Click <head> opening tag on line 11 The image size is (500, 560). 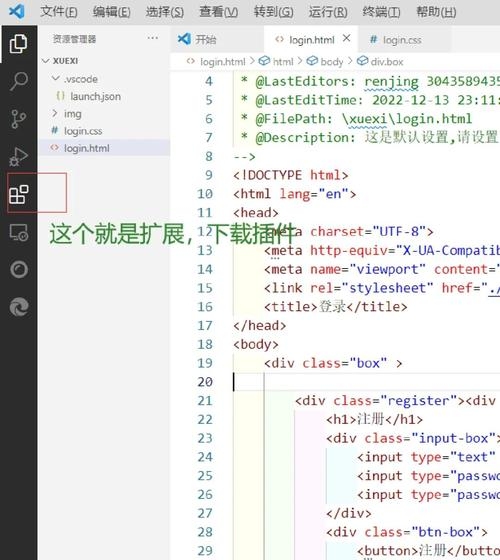255,213
